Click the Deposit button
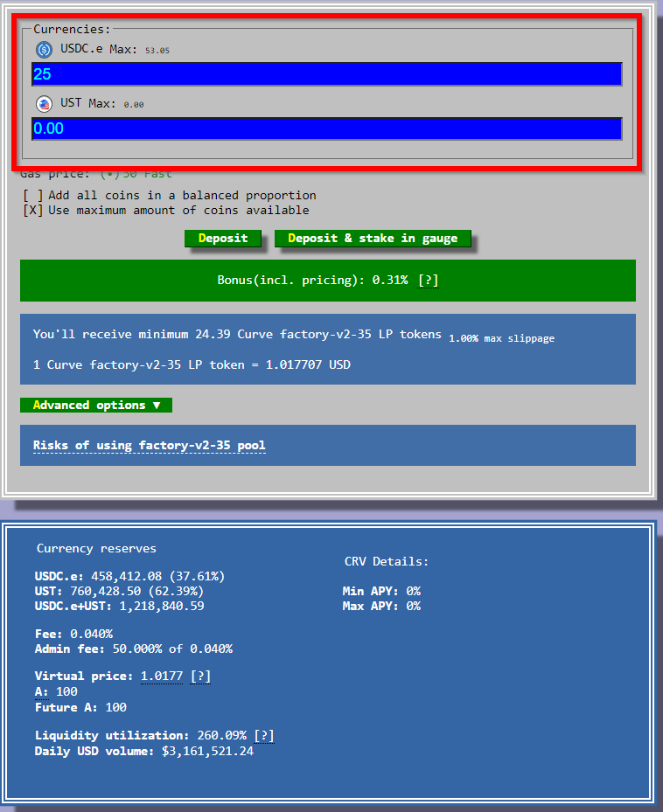The height and width of the screenshot is (812, 663). [x=223, y=239]
